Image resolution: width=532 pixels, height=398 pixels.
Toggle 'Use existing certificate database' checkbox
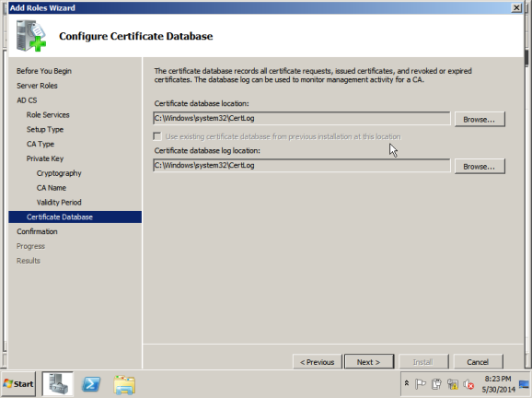click(x=157, y=136)
